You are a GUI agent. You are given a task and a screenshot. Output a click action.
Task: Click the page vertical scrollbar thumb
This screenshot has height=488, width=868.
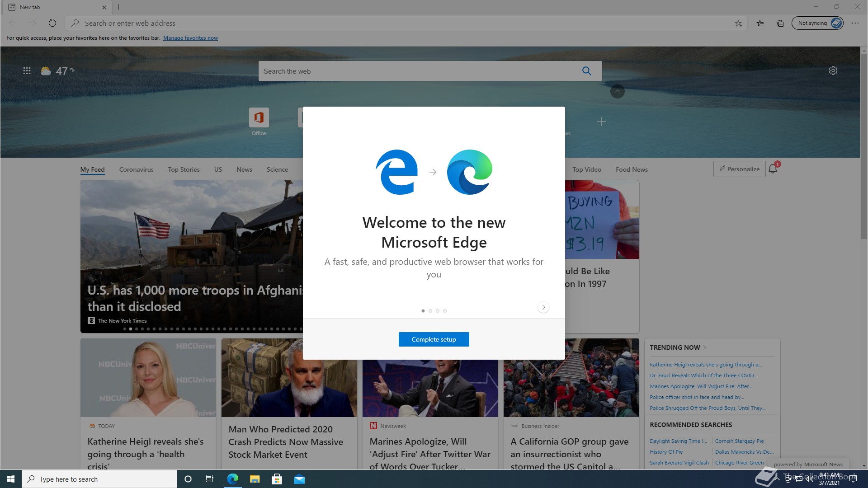coord(864,147)
